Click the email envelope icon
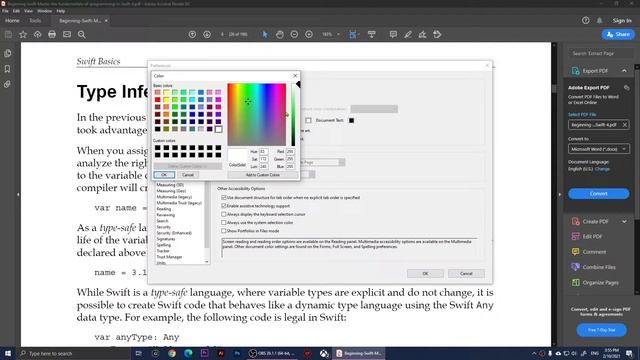The image size is (640, 360). 67,35
